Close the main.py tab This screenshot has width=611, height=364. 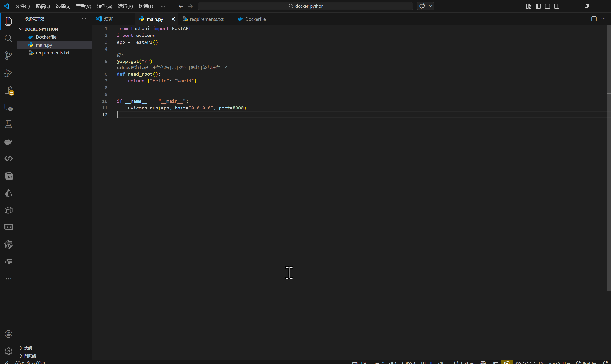click(x=173, y=19)
